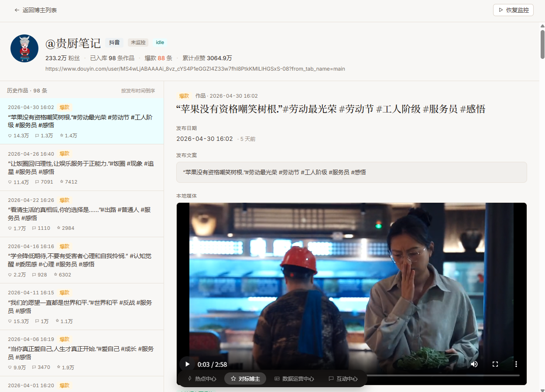Click the 14.3万 likes heart icon

click(x=10, y=136)
